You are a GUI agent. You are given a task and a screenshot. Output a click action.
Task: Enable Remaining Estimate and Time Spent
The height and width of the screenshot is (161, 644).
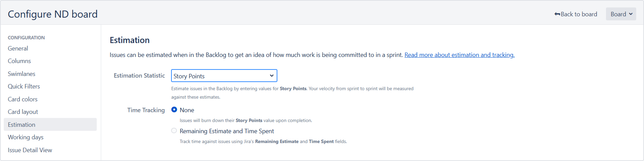(x=174, y=131)
